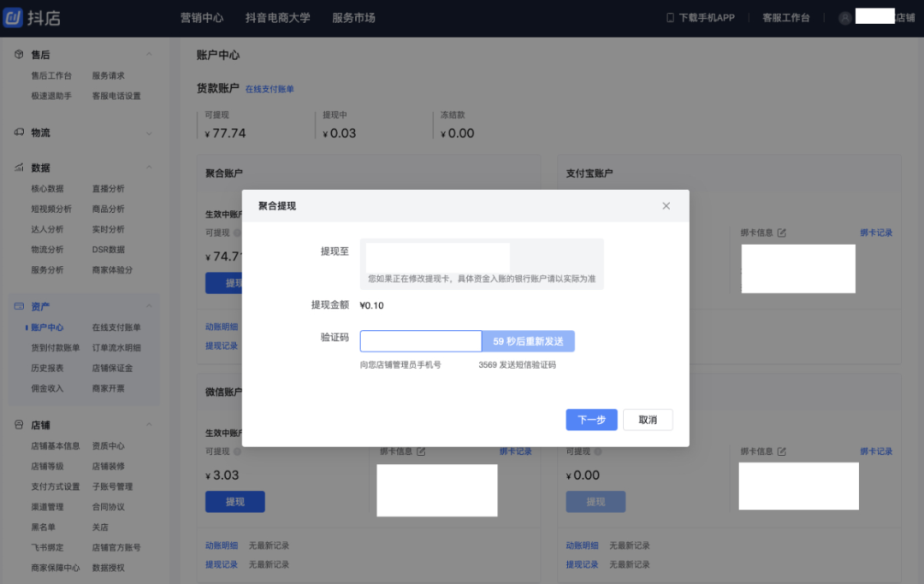Image resolution: width=924 pixels, height=584 pixels.
Task: Click the user avatar icon in header
Action: tap(844, 18)
